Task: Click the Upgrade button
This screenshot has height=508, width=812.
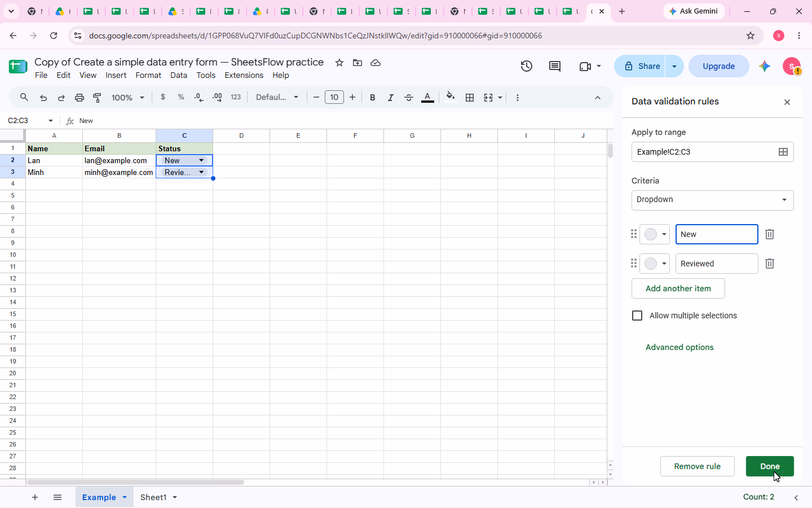Action: pos(719,66)
